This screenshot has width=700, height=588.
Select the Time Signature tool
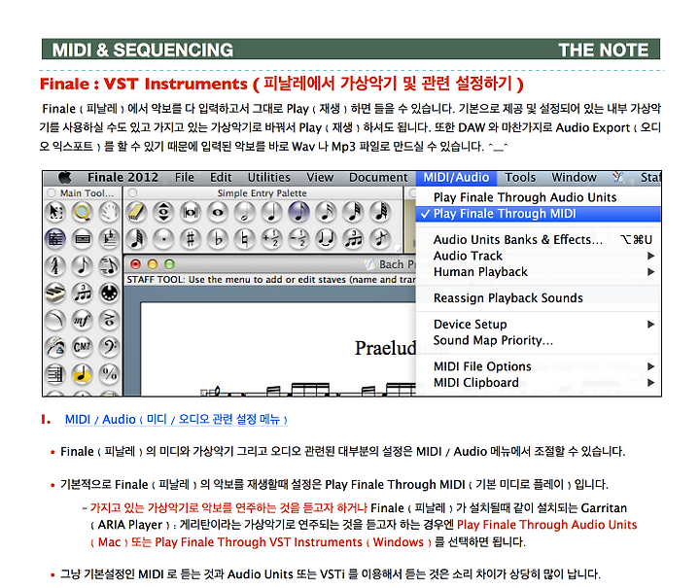55,266
